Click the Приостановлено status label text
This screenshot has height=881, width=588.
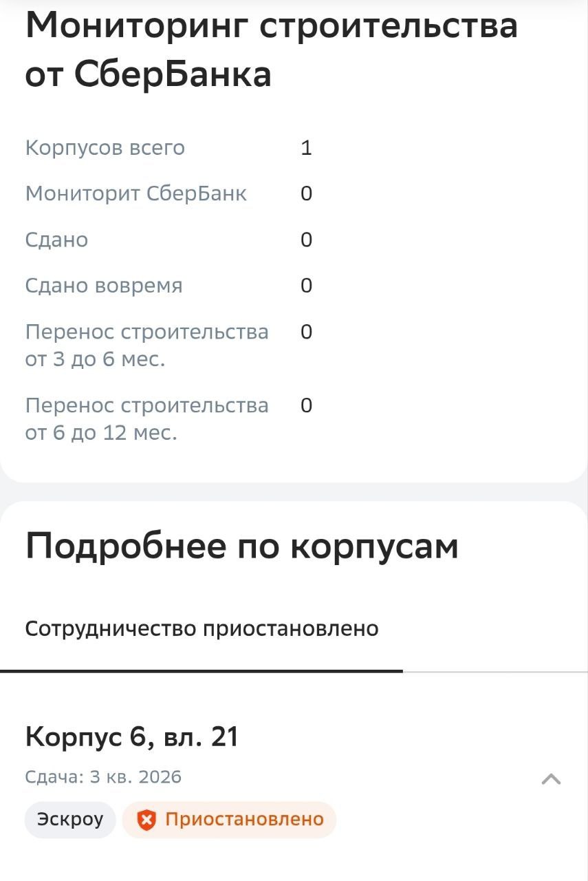click(244, 820)
